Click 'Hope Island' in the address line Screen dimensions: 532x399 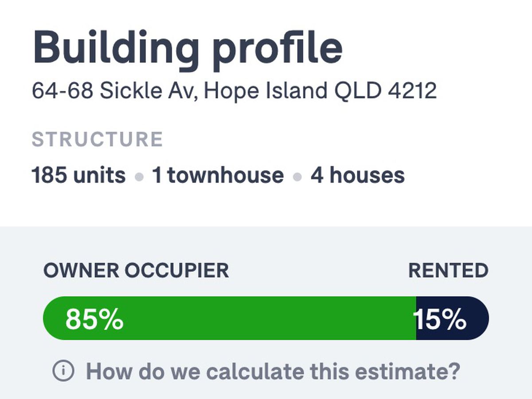click(266, 91)
